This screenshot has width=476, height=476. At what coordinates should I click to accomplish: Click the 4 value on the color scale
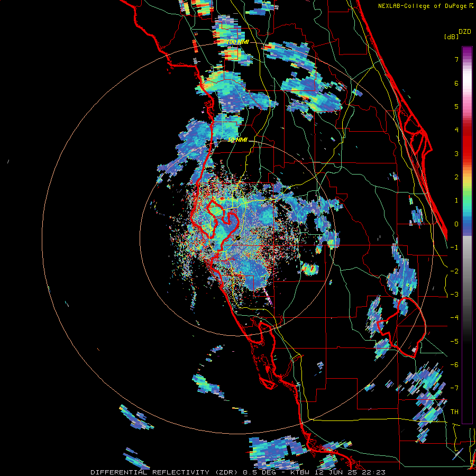tap(456, 130)
